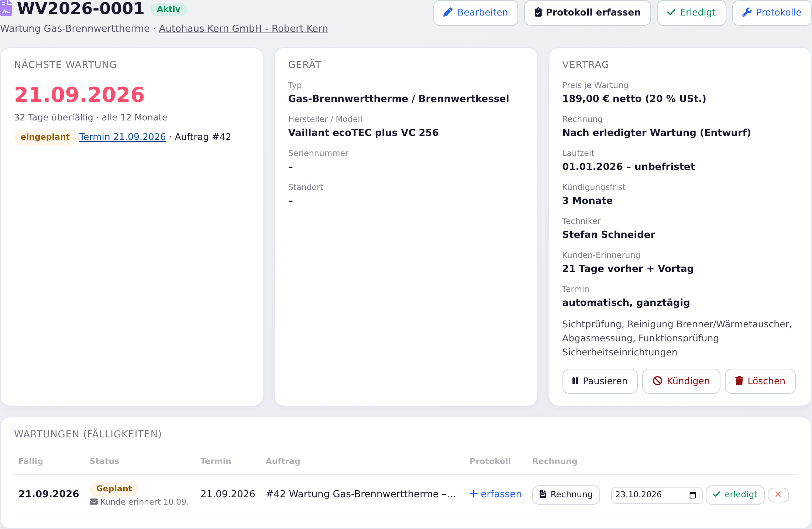This screenshot has height=529, width=812.
Task: Click the Protokoll column header
Action: tap(490, 461)
